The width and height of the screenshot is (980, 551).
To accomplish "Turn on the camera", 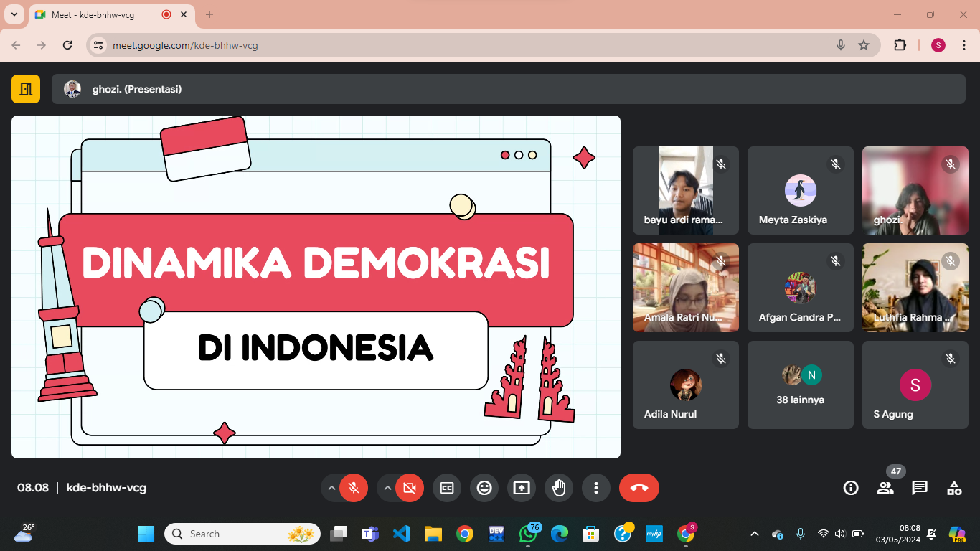I will tap(410, 488).
